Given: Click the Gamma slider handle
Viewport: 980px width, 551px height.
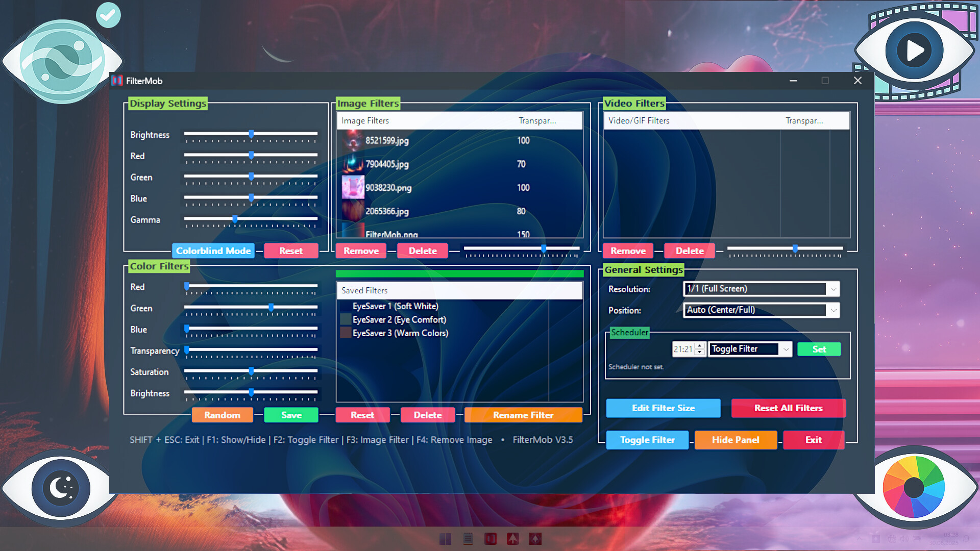Looking at the screenshot, I should click(235, 219).
